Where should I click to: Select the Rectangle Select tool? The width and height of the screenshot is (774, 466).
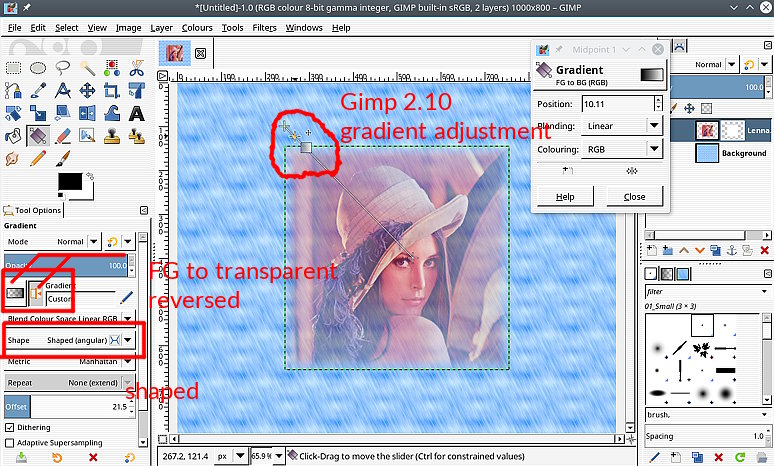tap(13, 68)
